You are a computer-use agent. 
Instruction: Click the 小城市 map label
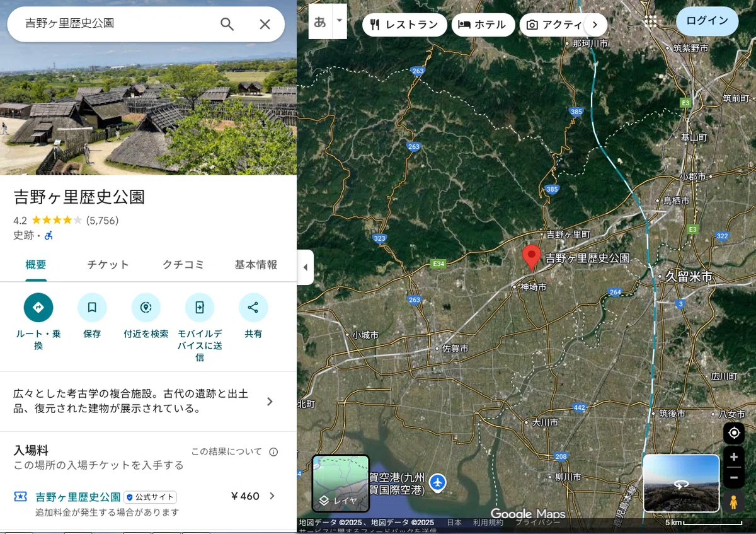coord(365,335)
